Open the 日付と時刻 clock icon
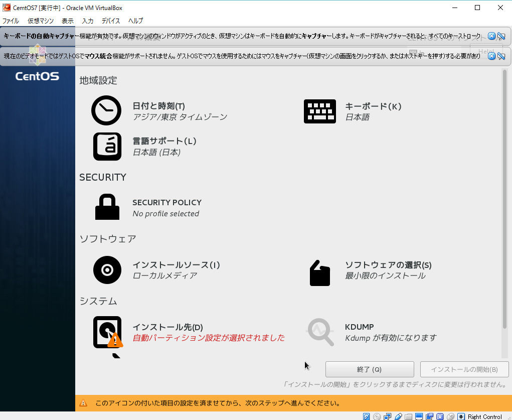The height and width of the screenshot is (420, 512). [x=106, y=110]
